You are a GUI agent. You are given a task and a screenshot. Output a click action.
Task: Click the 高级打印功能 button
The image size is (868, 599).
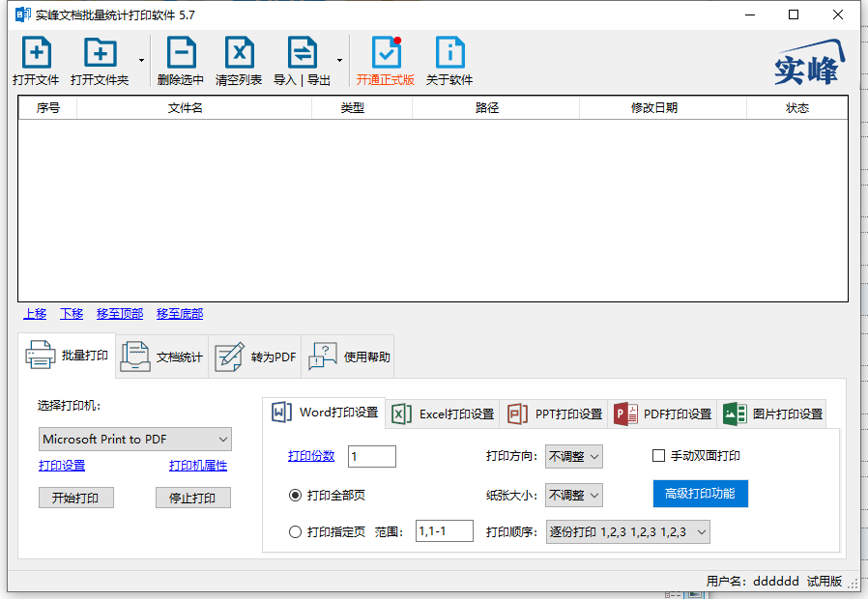700,494
